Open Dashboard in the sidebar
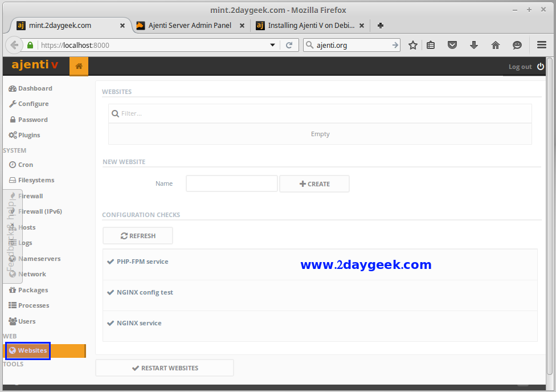Image resolution: width=556 pixels, height=392 pixels. point(31,88)
